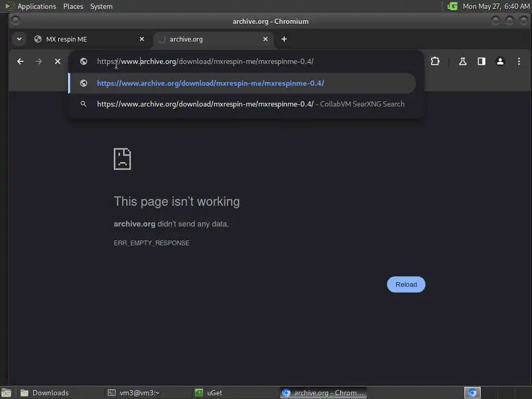Select the CollabVM SearXNG Search suggestion
The image size is (532, 399).
coord(242,104)
